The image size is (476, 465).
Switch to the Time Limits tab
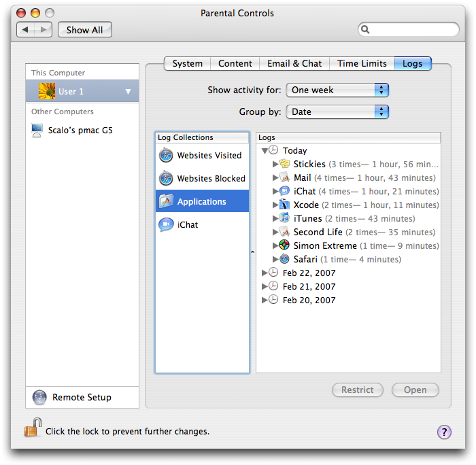point(362,63)
